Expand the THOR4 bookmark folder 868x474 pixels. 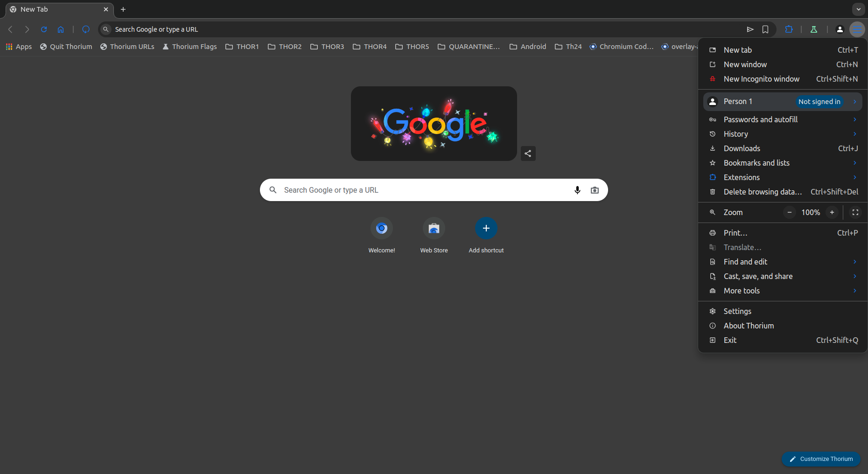point(369,47)
